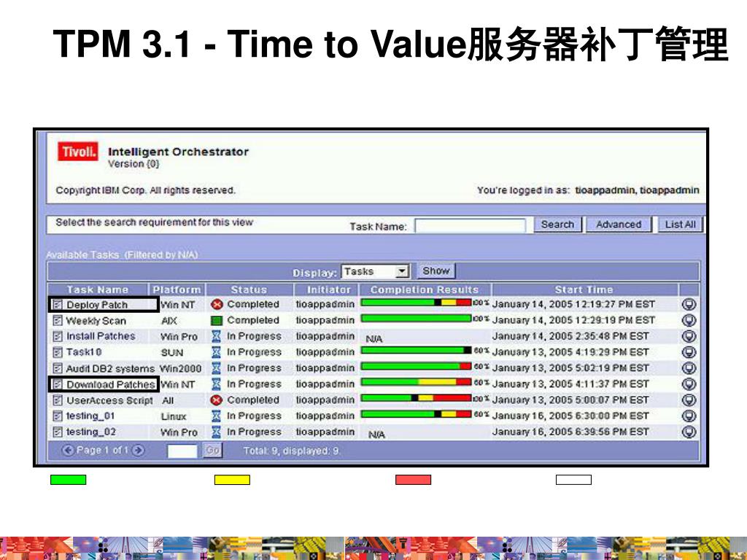Click 'Total: 9, displayed: 9' text
This screenshot has width=747, height=560.
[292, 451]
